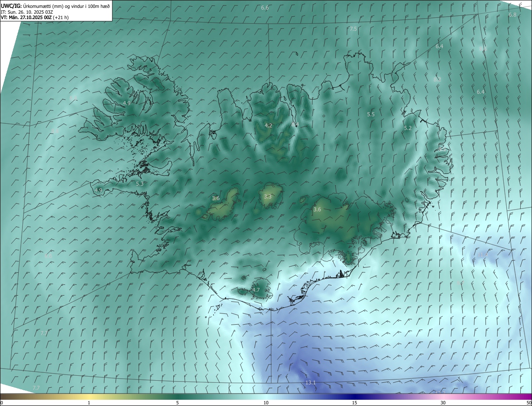The height and width of the screenshot is (406, 532).
Task: Click the 10 tick on the color scale
Action: [x=266, y=403]
